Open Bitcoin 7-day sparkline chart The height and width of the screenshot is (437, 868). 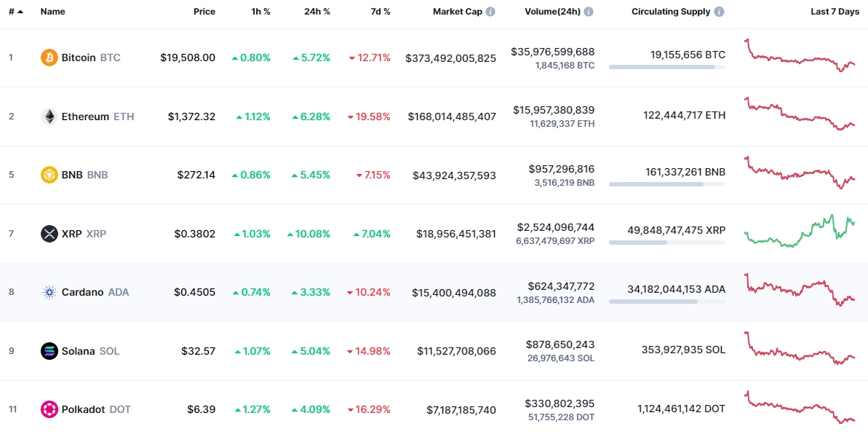(800, 55)
